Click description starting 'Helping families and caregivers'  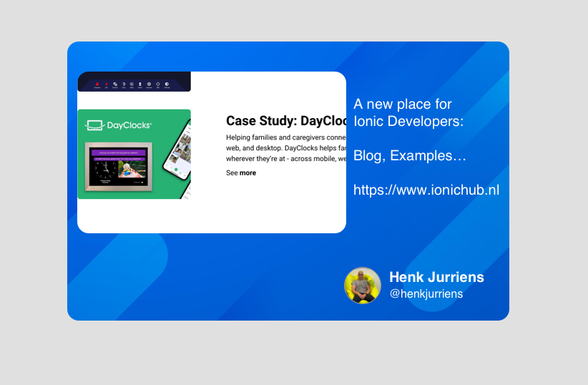click(x=286, y=148)
